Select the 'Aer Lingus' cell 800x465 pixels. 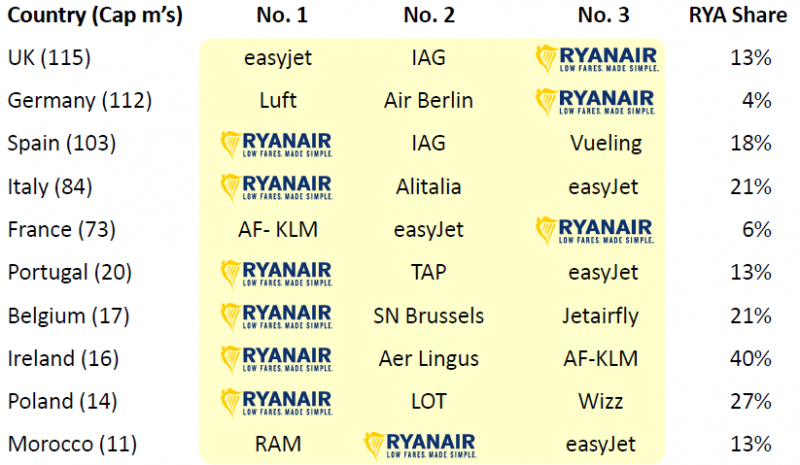(x=429, y=359)
